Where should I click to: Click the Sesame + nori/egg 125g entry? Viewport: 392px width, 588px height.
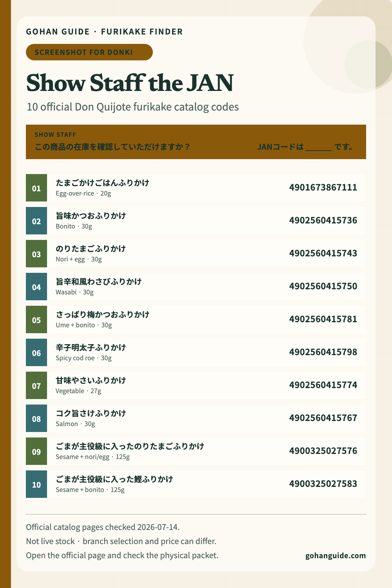click(196, 451)
